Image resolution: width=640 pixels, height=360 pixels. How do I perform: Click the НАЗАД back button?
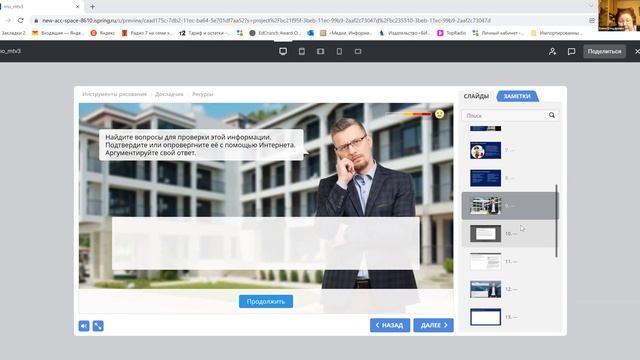[x=390, y=325]
